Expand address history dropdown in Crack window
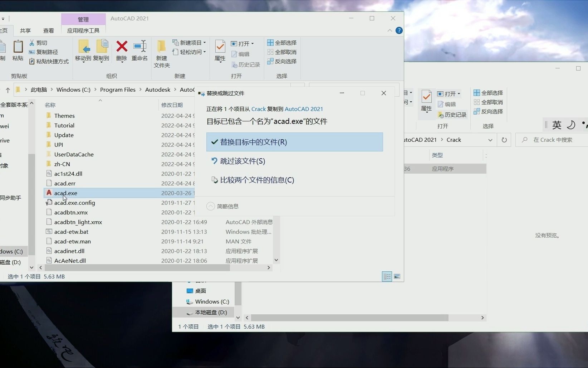This screenshot has height=368, width=588. coord(490,140)
